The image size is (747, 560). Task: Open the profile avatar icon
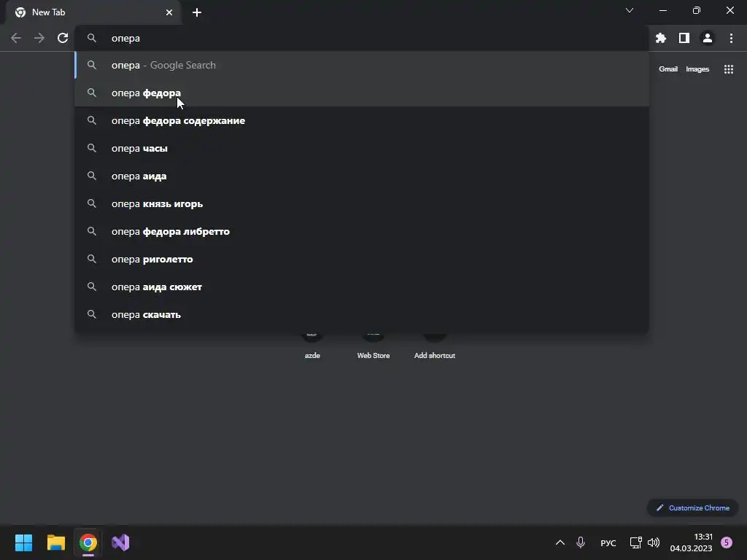708,38
